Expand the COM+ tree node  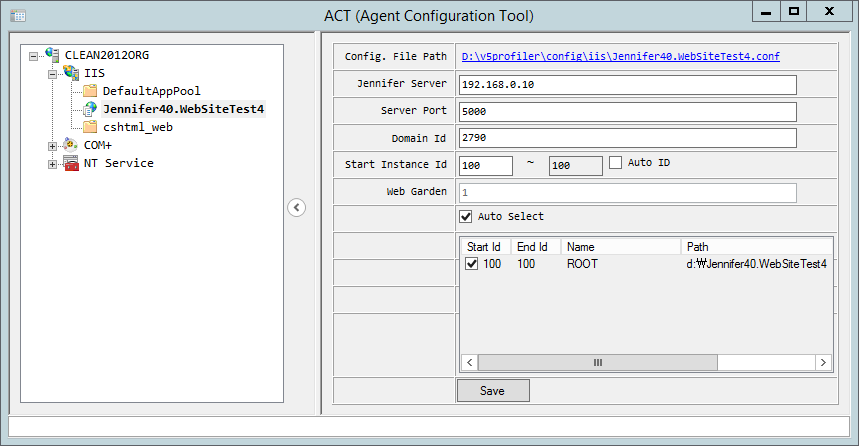point(53,145)
